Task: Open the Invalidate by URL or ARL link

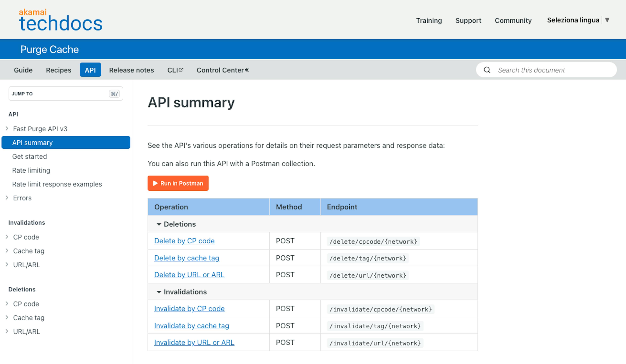Action: click(x=194, y=342)
